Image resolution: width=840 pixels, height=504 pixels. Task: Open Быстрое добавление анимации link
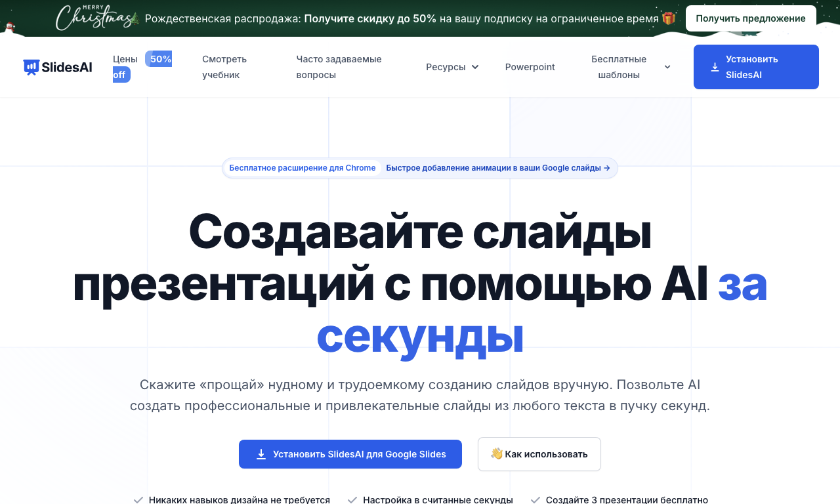498,168
